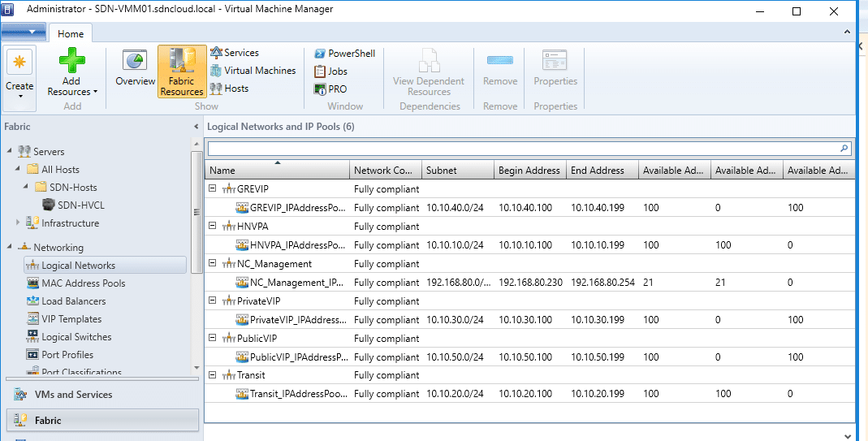Sort by End Address column header

click(602, 171)
